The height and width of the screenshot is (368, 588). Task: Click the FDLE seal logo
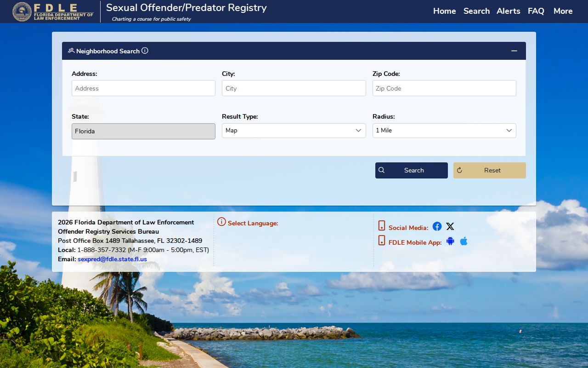(x=22, y=11)
